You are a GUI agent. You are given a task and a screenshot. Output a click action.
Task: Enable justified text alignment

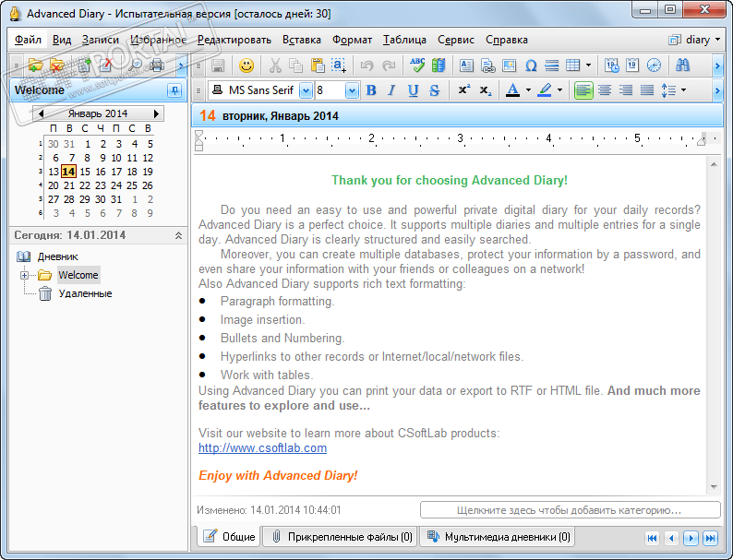tap(647, 90)
